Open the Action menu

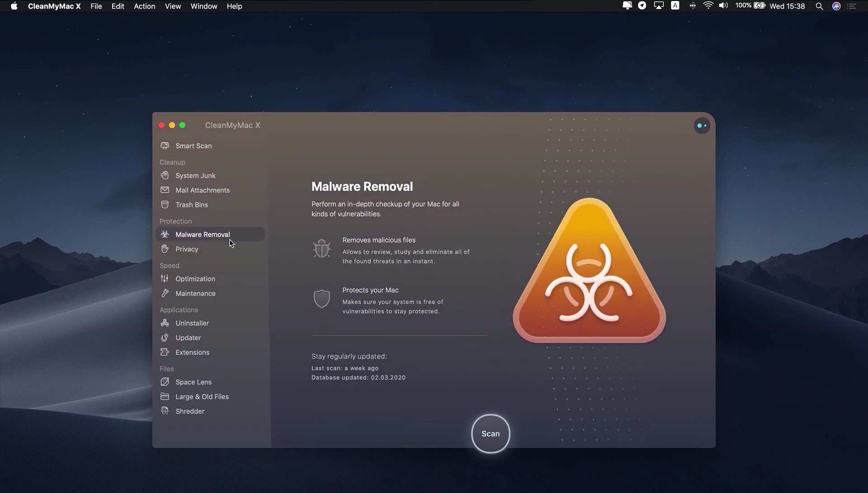tap(144, 6)
